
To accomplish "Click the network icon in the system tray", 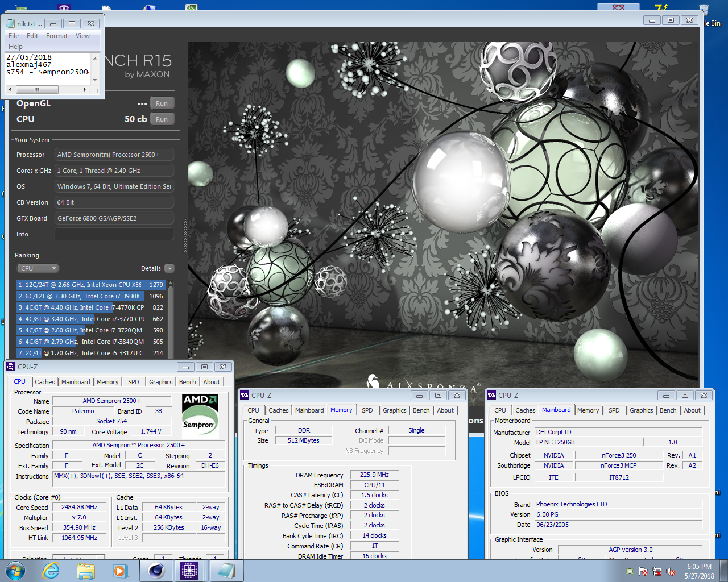I will tap(657, 572).
